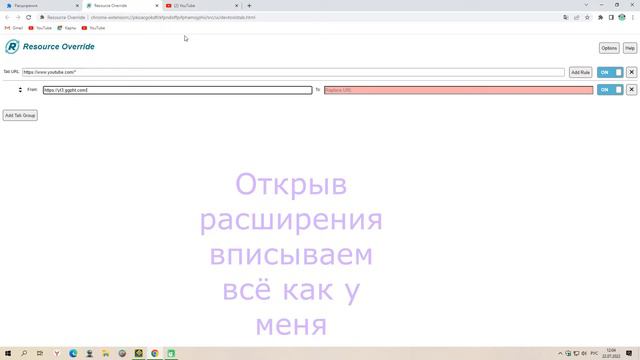Open the notification center icon

coord(629,353)
